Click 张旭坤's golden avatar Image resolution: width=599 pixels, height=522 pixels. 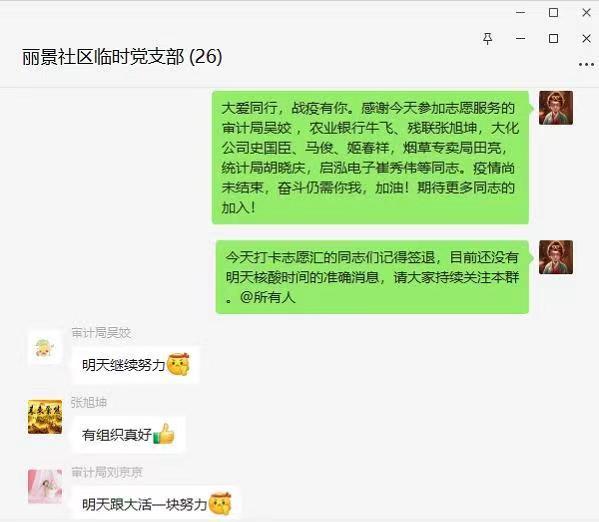click(45, 417)
